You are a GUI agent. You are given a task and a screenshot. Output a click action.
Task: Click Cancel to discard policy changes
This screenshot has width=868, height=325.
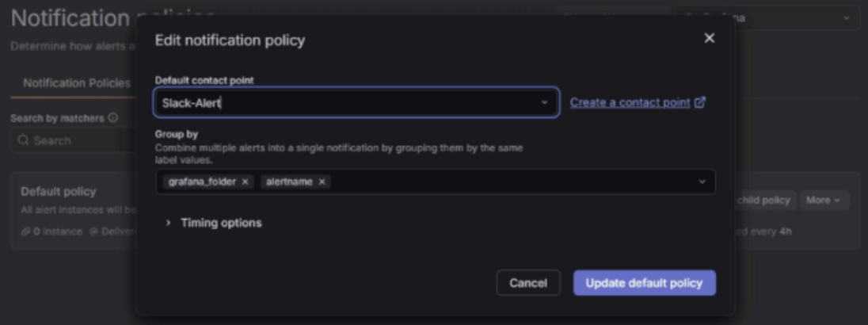528,283
